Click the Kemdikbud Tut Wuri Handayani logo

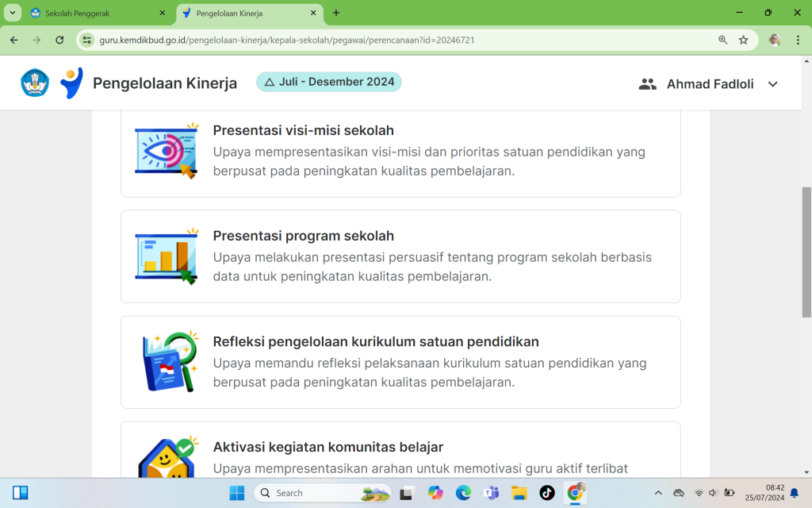pyautogui.click(x=35, y=83)
